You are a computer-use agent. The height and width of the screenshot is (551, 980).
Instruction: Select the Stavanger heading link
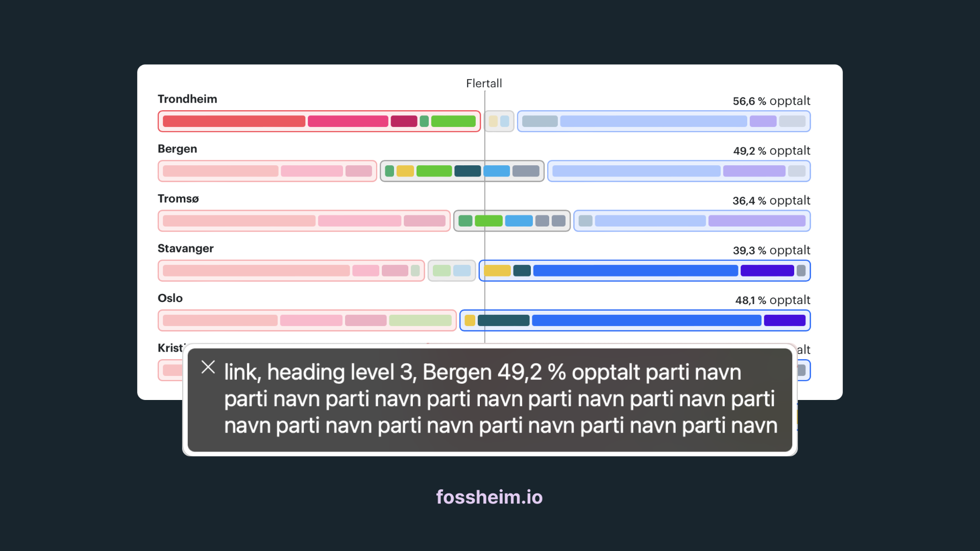[185, 248]
